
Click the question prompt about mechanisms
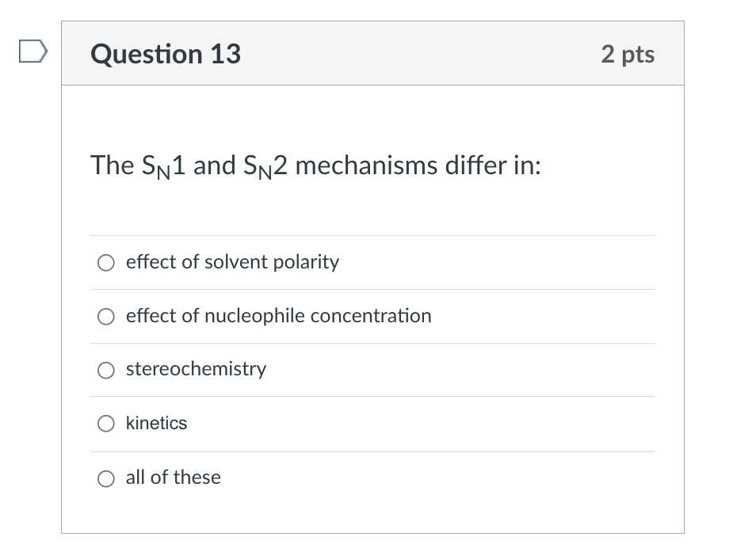tap(315, 166)
